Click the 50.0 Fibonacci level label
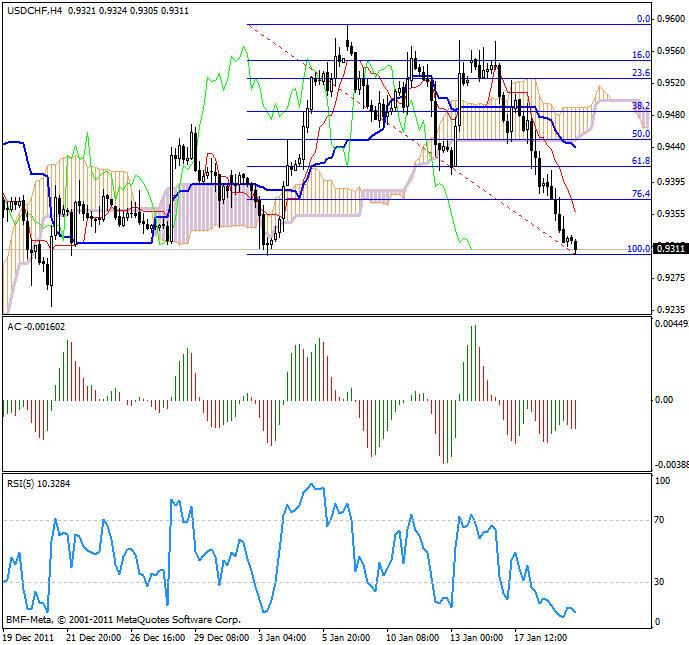This screenshot has width=689, height=645. click(x=641, y=134)
